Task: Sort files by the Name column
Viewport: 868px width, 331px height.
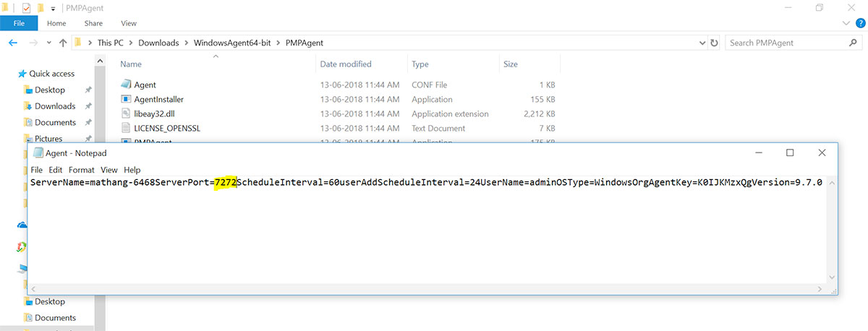Action: coord(131,64)
